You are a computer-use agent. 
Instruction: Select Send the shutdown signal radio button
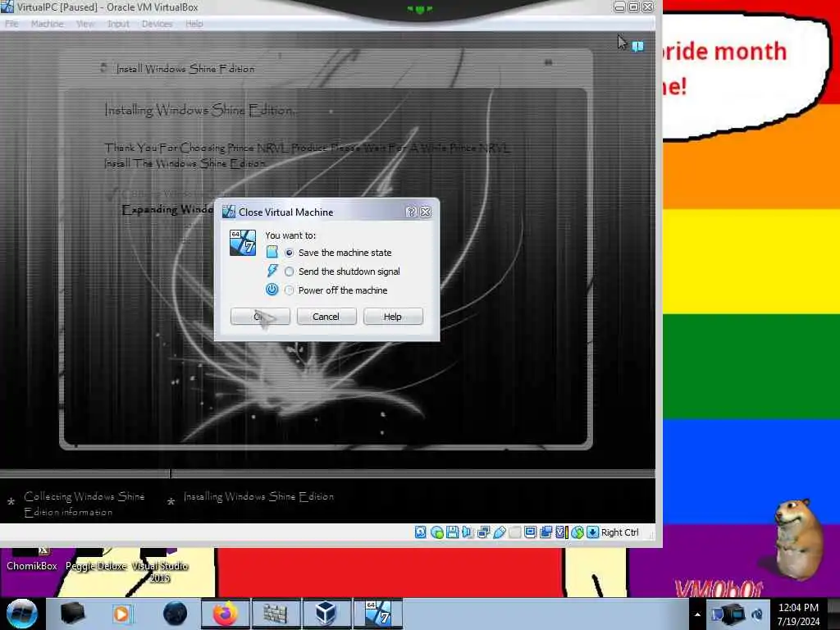(x=290, y=272)
